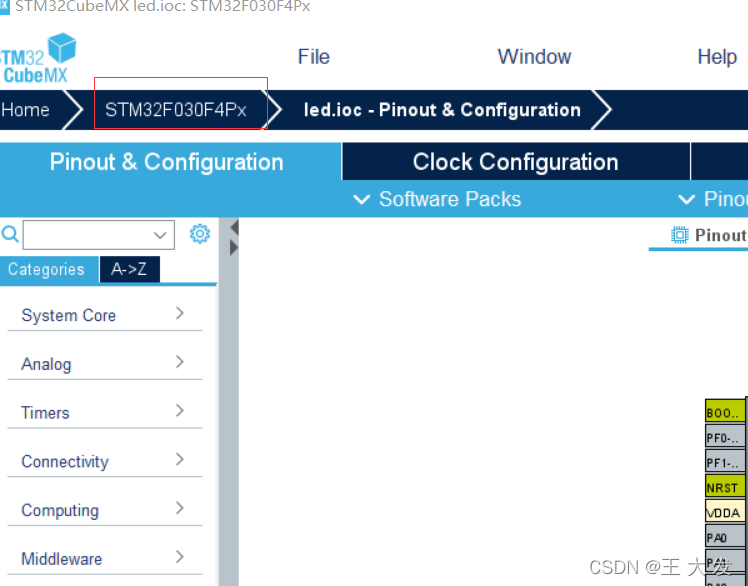Go to the Home breadcrumb
Viewport: 748px width, 586px height.
pyautogui.click(x=26, y=110)
